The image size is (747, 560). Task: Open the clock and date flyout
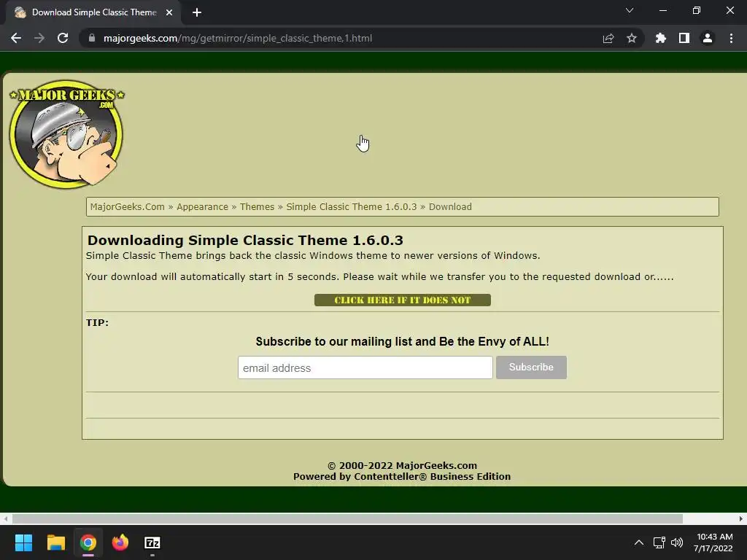coord(714,542)
